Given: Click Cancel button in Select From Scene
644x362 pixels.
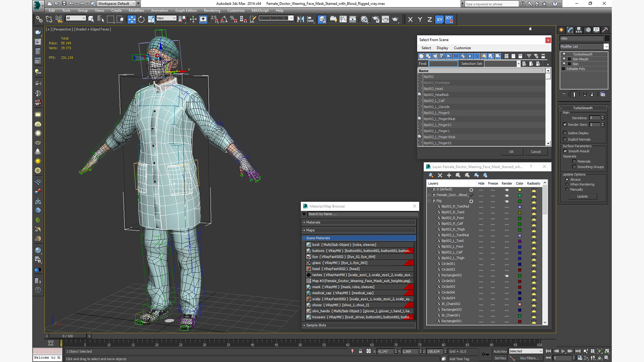Looking at the screenshot, I should pyautogui.click(x=536, y=152).
